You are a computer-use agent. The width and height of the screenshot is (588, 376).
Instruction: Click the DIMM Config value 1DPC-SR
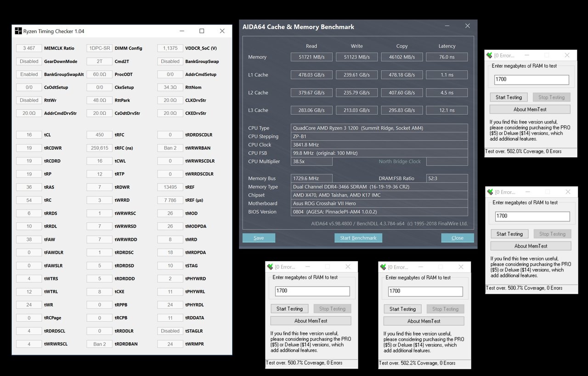click(100, 48)
